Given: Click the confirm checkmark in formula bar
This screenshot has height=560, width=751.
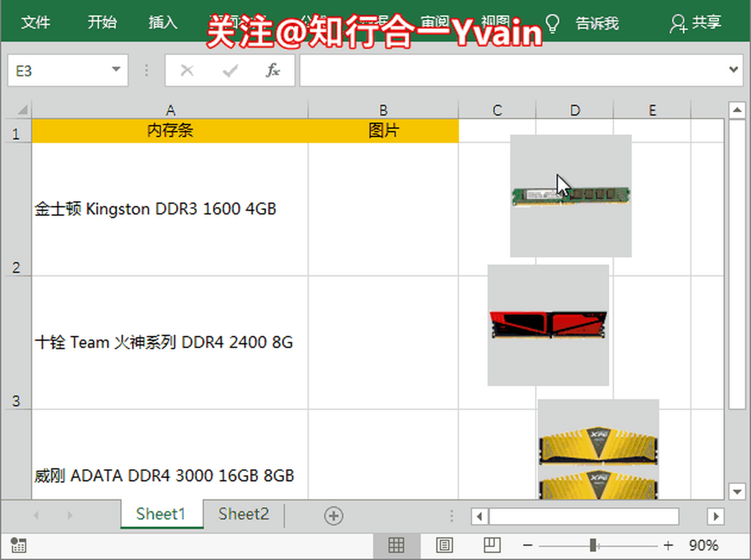Looking at the screenshot, I should point(230,70).
